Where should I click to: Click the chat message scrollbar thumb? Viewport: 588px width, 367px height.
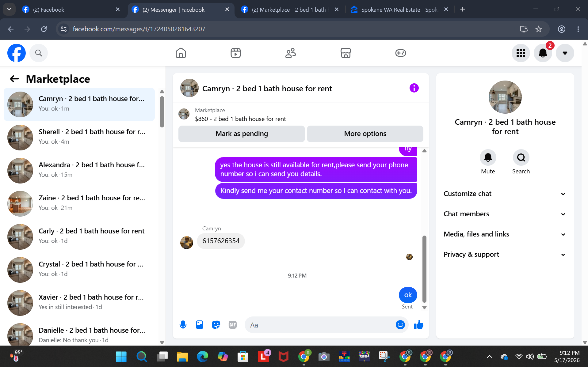pyautogui.click(x=424, y=269)
